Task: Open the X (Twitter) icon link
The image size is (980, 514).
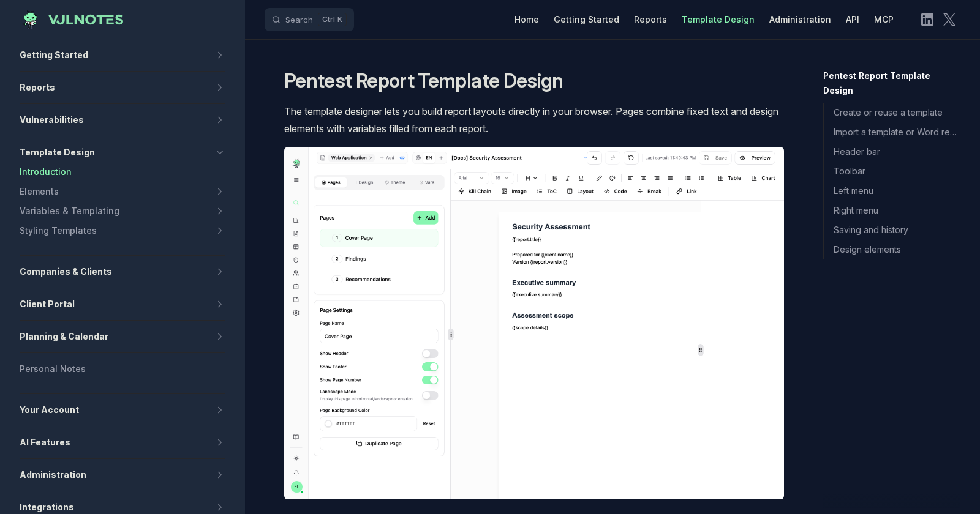Action: [949, 20]
